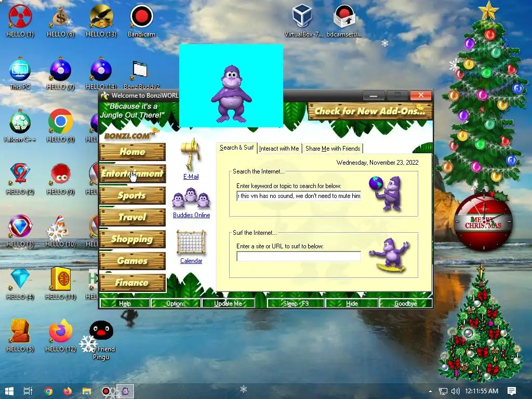
Task: Click the Buddies Online link
Action: click(191, 215)
